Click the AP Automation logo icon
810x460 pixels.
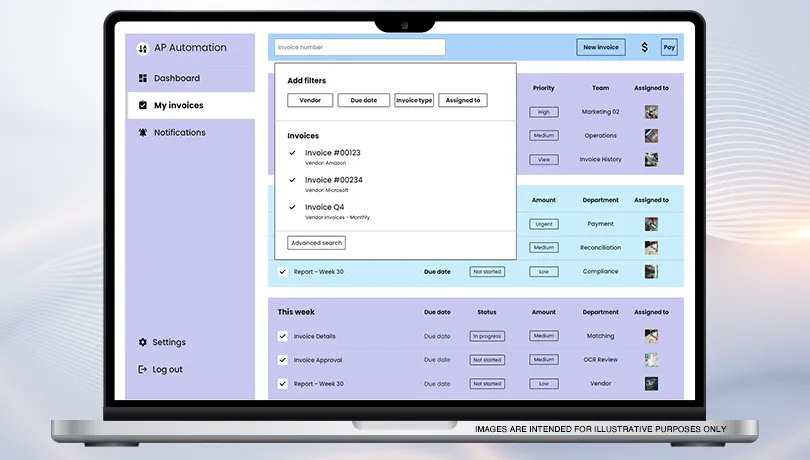tap(143, 48)
